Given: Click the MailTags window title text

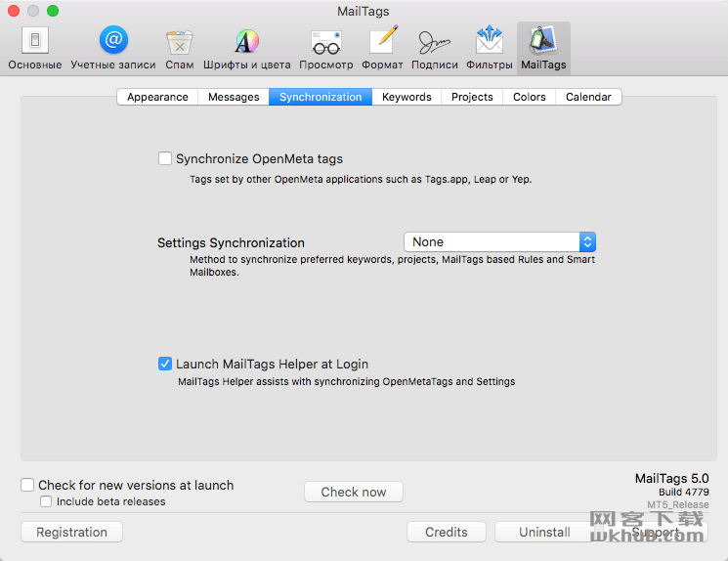Looking at the screenshot, I should 364,11.
